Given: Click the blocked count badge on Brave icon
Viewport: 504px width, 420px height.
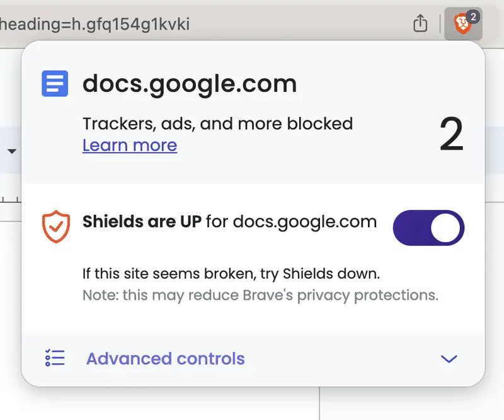Looking at the screenshot, I should point(474,18).
